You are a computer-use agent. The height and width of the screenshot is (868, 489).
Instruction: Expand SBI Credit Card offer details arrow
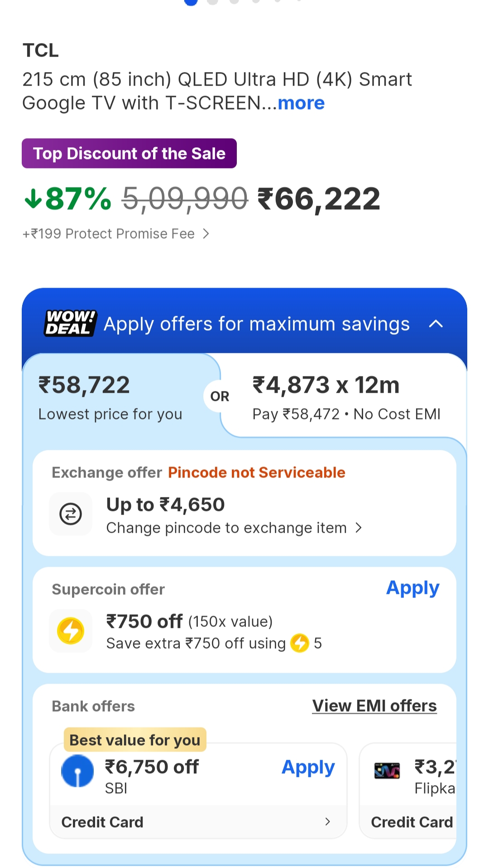(327, 822)
